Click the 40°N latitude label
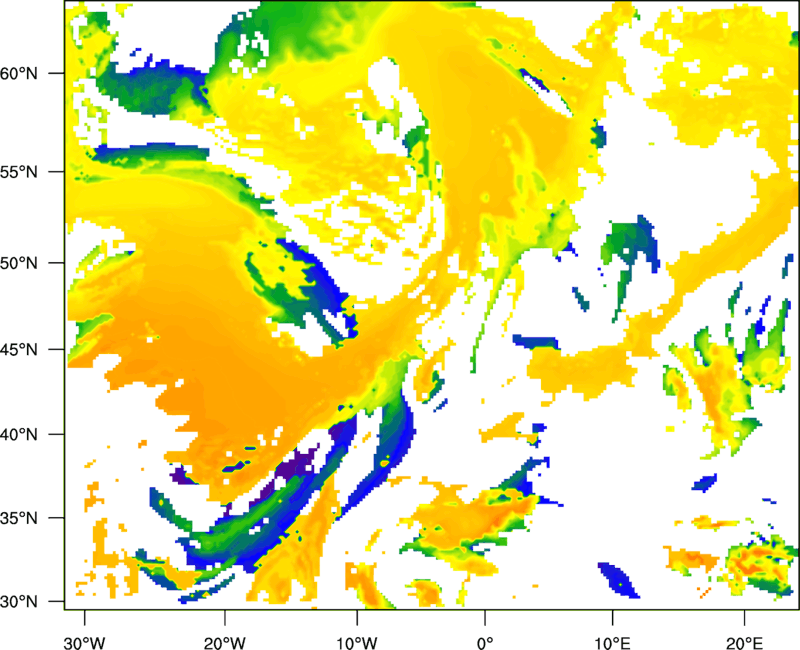Image resolution: width=800 pixels, height=650 pixels. (19, 435)
